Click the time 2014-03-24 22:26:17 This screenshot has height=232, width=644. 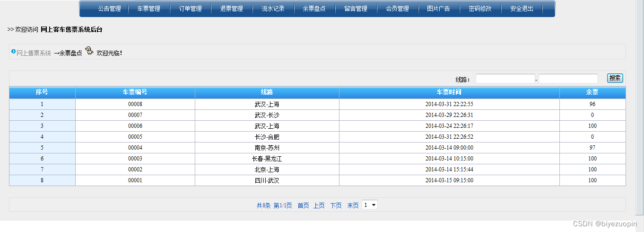[x=449, y=126]
